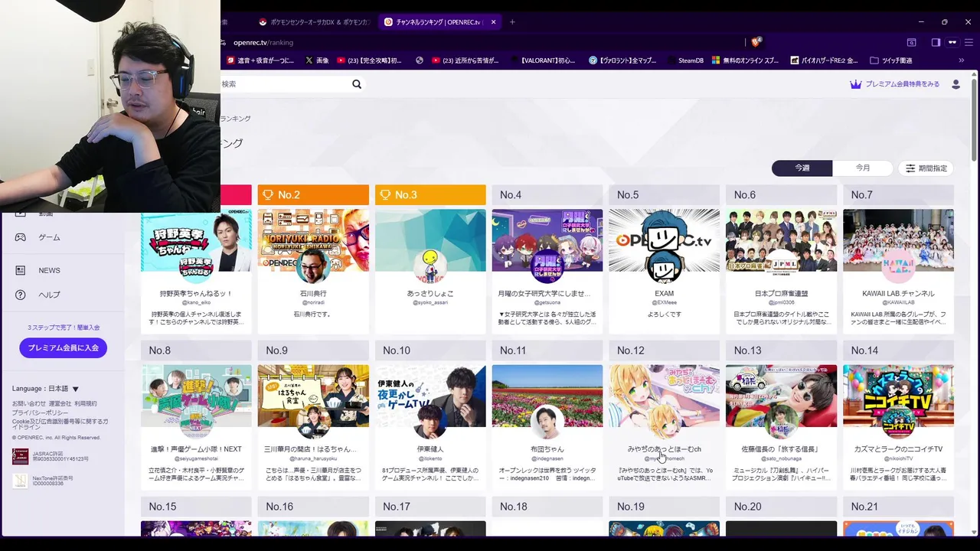Image resolution: width=980 pixels, height=551 pixels.
Task: Open the 月曜の女子研究大学 channel thumbnail
Action: click(547, 240)
